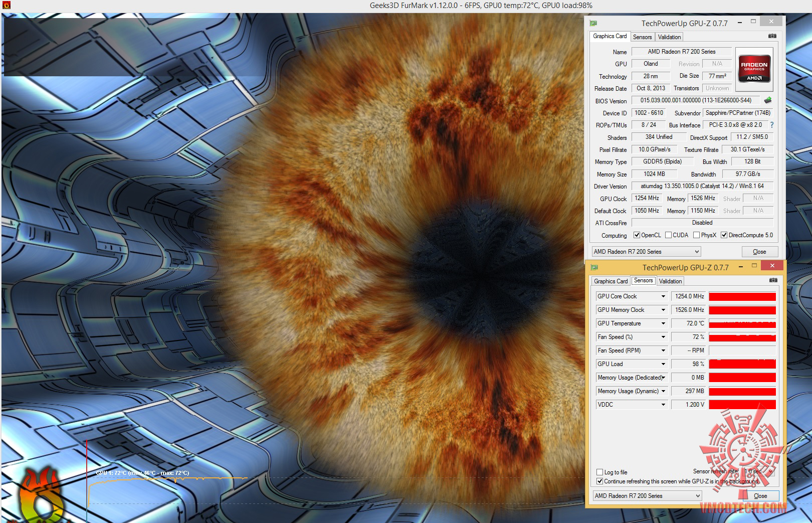Open the GPU Load sensor dropdown

[x=663, y=364]
